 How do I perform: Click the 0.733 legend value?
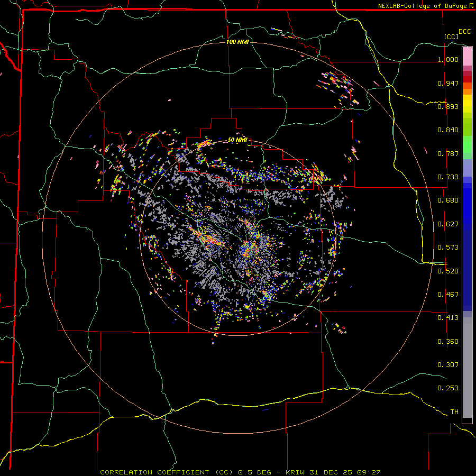[x=448, y=177]
